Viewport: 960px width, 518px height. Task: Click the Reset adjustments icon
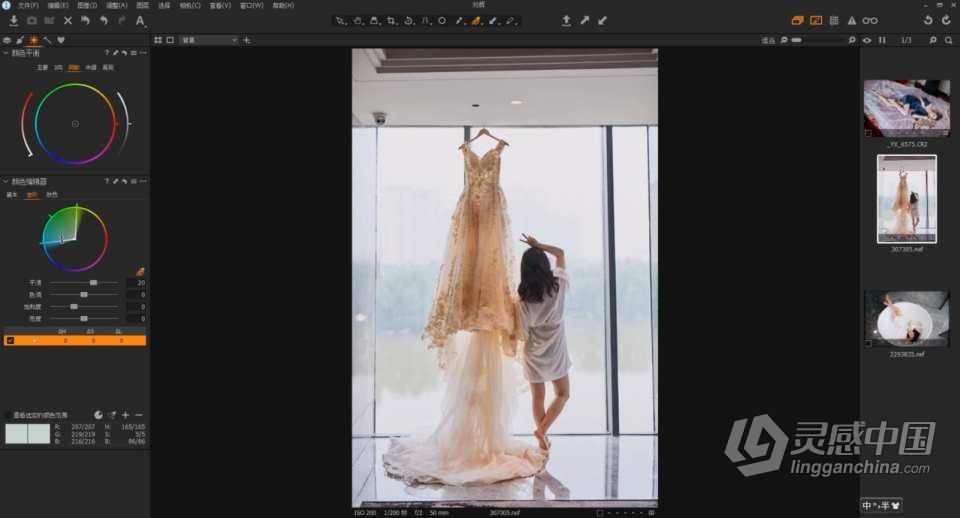[x=86, y=21]
